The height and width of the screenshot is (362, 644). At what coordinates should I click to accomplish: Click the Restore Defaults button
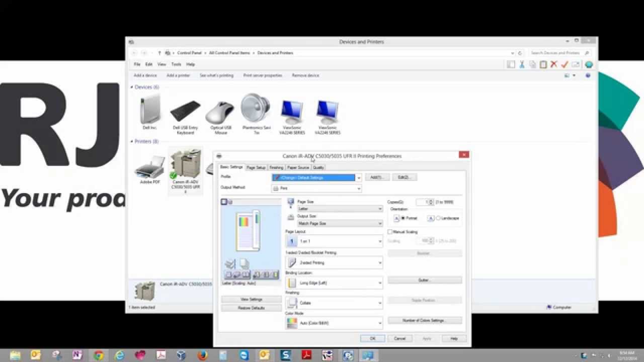click(x=251, y=308)
